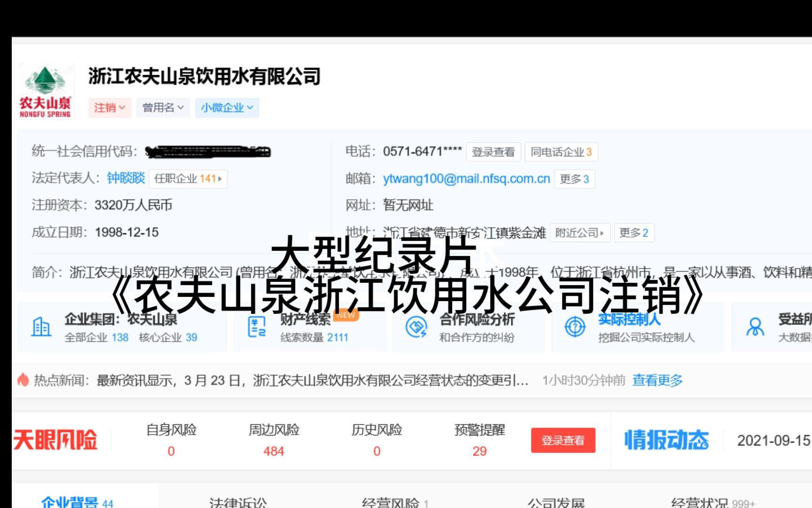Image resolution: width=812 pixels, height=508 pixels.
Task: Open 挖掘公司实际控制人 entry
Action: [x=646, y=337]
